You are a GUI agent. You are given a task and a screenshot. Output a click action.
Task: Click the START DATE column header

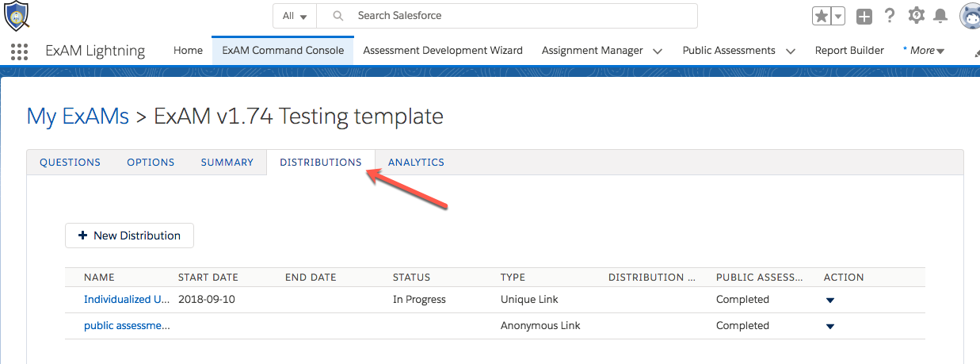[208, 278]
